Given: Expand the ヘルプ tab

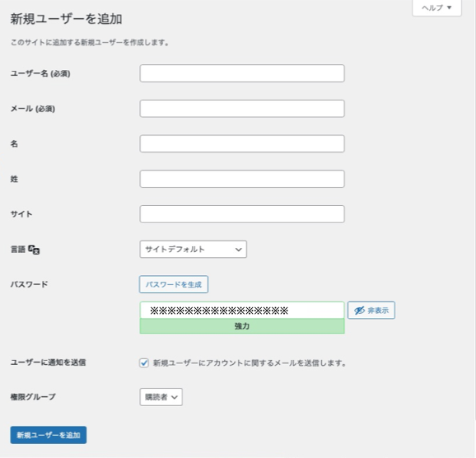Looking at the screenshot, I should [x=436, y=7].
